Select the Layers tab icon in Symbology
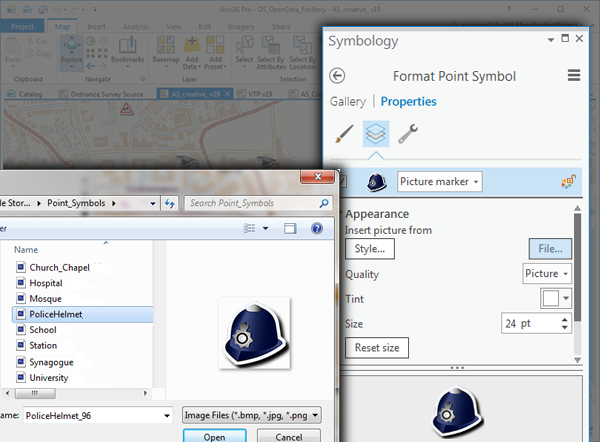This screenshot has width=600, height=442. click(376, 134)
